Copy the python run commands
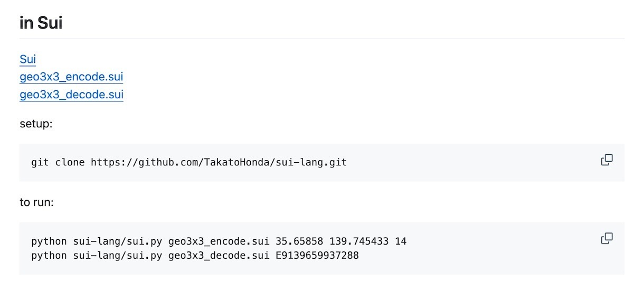 (607, 238)
